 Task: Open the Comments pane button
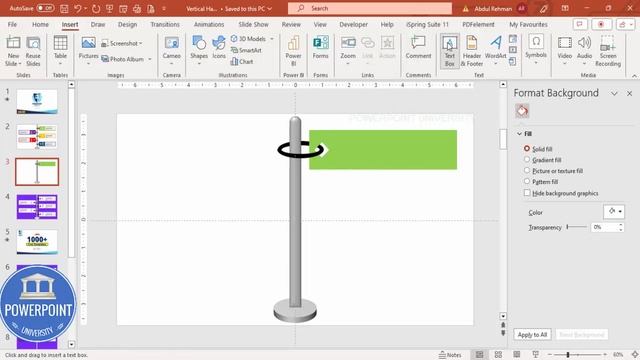(x=579, y=24)
